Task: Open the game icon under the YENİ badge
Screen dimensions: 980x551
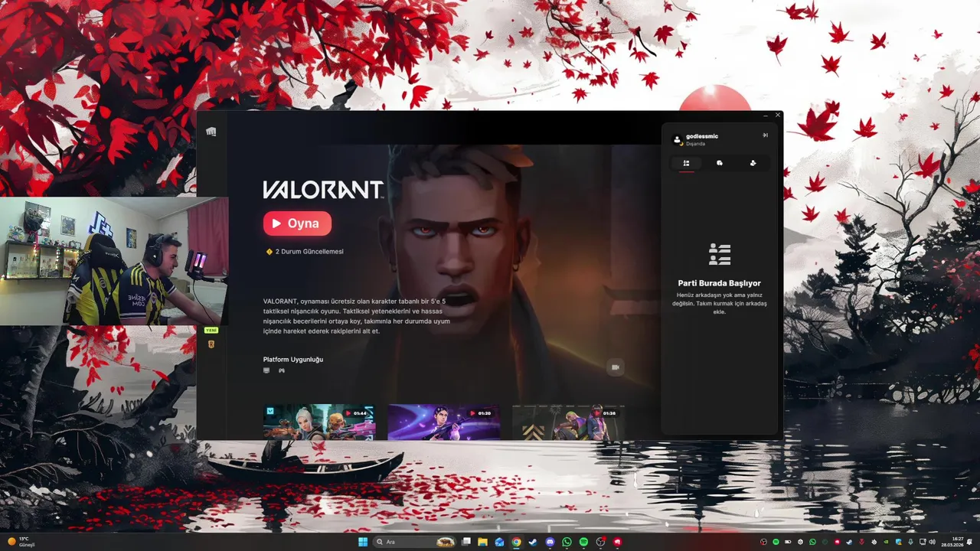Action: [211, 344]
